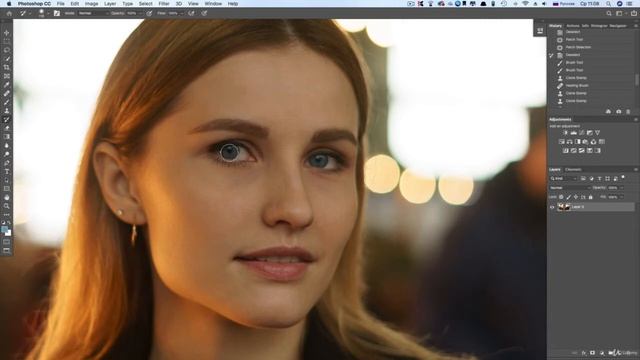Add Levels adjustment icon
This screenshot has width=640, height=360.
pyautogui.click(x=573, y=133)
